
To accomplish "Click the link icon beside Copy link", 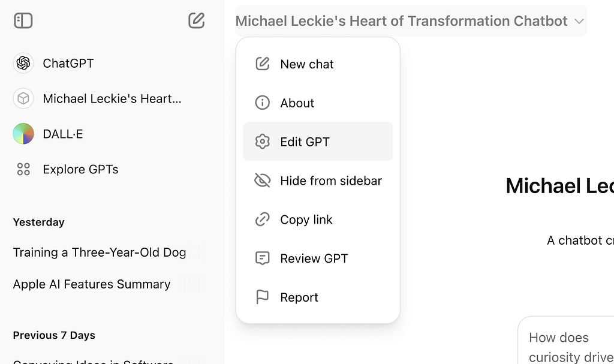I will click(x=263, y=219).
